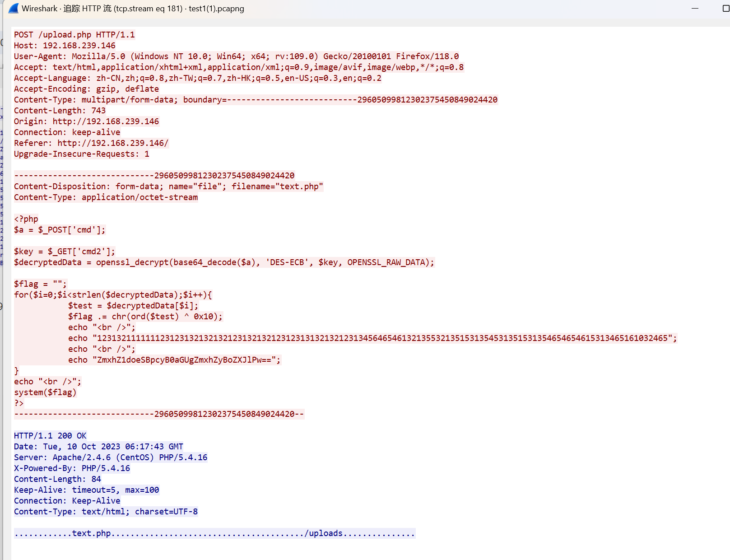730x560 pixels.
Task: Click the response 'Content-Length: 84' line
Action: [57, 479]
